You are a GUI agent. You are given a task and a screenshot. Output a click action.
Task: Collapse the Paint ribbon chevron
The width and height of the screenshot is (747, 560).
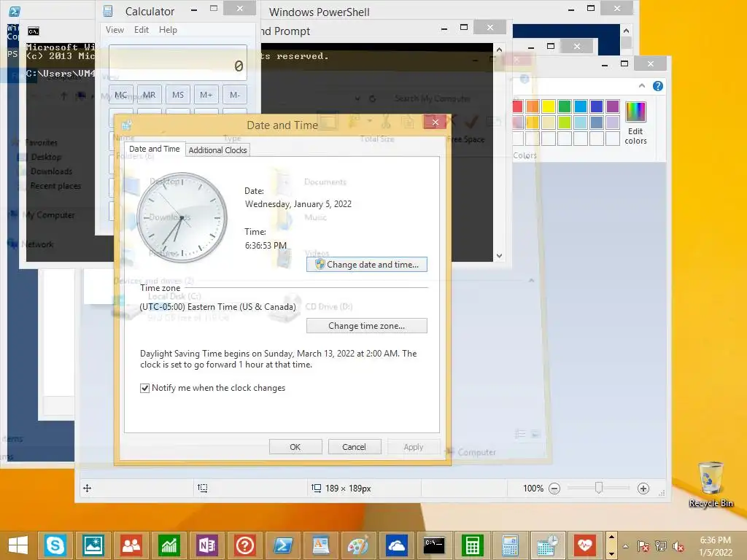642,86
